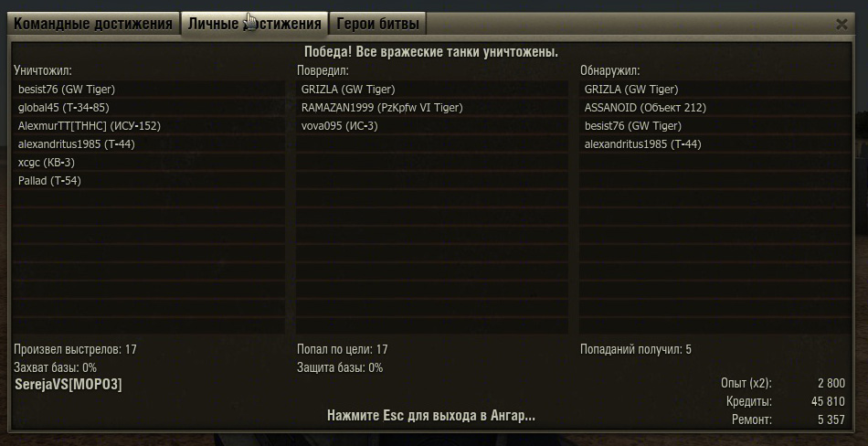Click the xcgc (КВ-3) row
868x446 pixels.
tap(149, 163)
